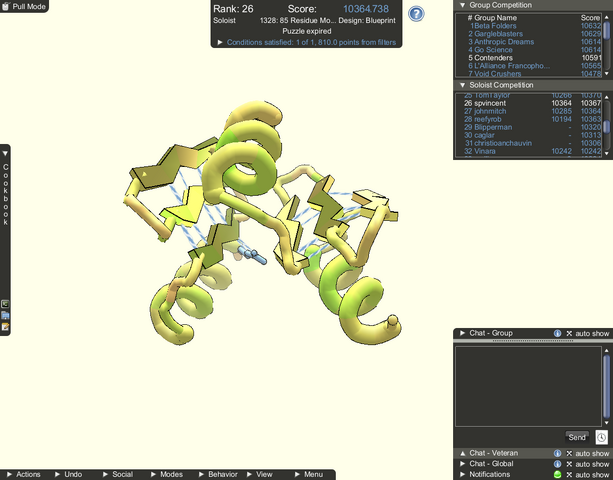The width and height of the screenshot is (613, 480).
Task: Click L'Alliance Francopho... group row
Action: pos(534,66)
